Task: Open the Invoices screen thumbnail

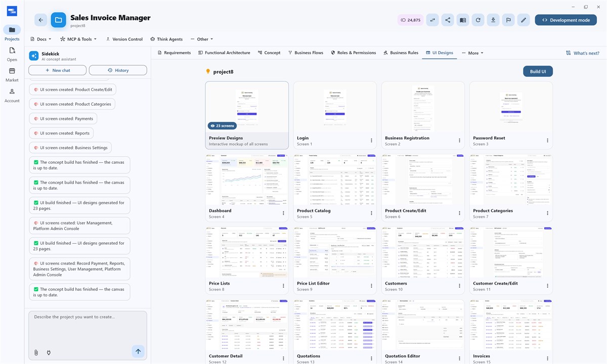Action: coord(511,326)
